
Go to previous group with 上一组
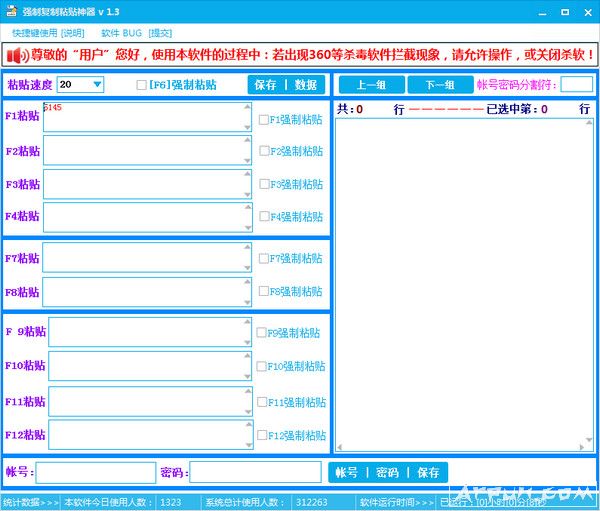click(x=371, y=85)
